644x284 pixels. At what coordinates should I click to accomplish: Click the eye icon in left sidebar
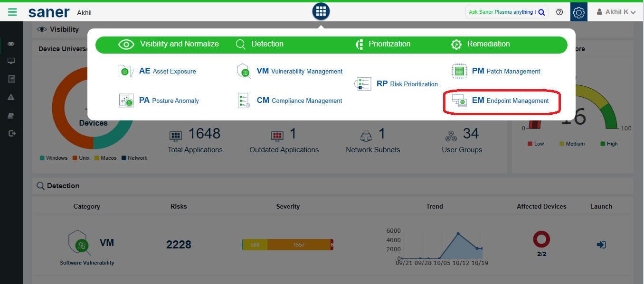point(11,44)
